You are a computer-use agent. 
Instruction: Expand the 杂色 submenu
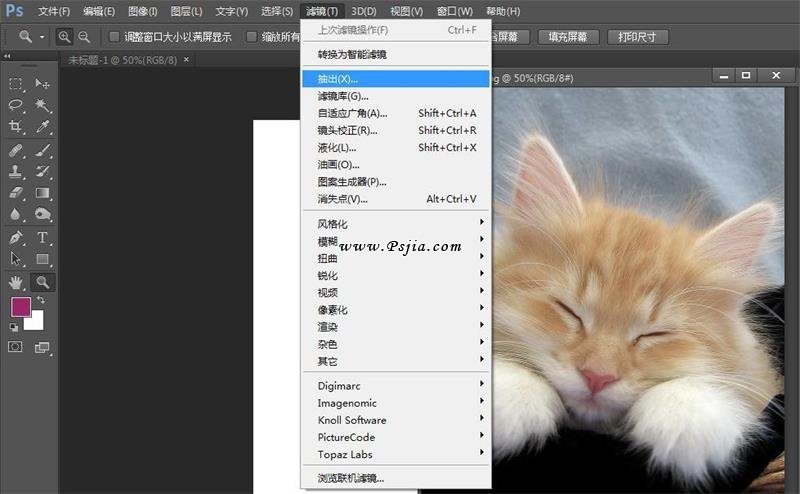click(395, 344)
